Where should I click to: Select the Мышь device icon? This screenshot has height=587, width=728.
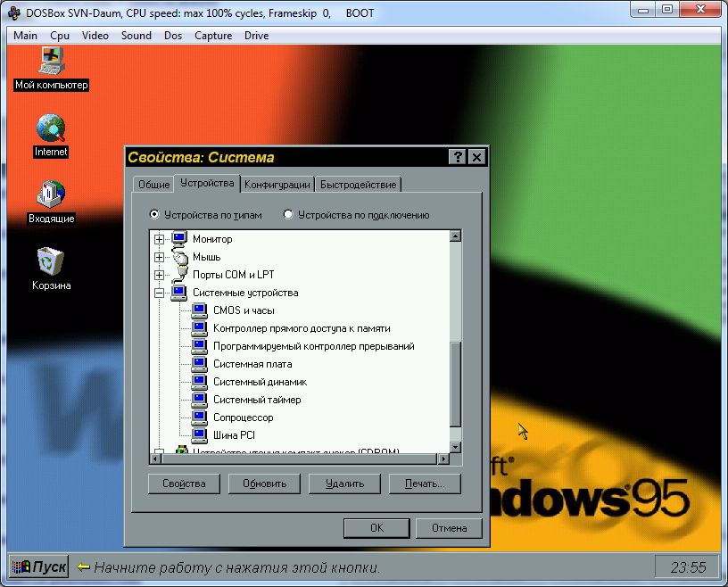pyautogui.click(x=179, y=257)
